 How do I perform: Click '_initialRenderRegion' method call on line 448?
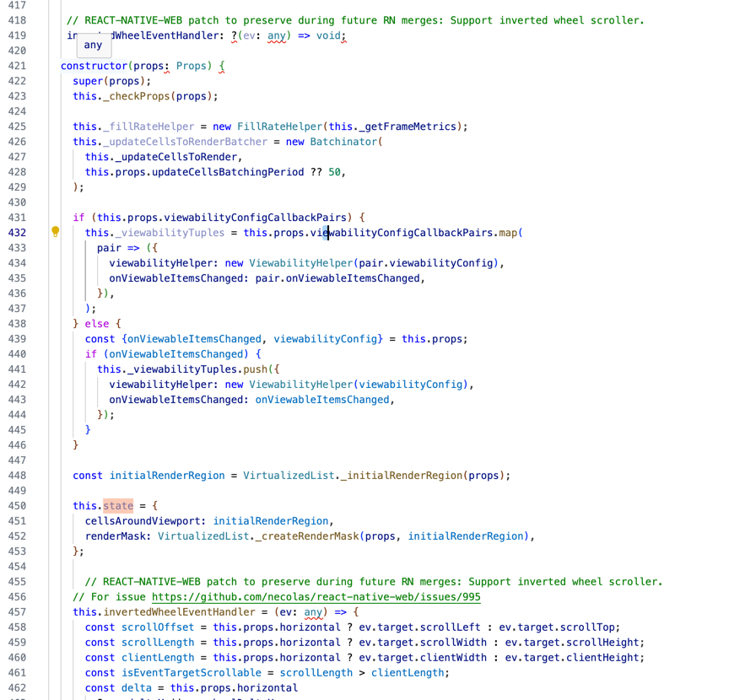(x=402, y=476)
